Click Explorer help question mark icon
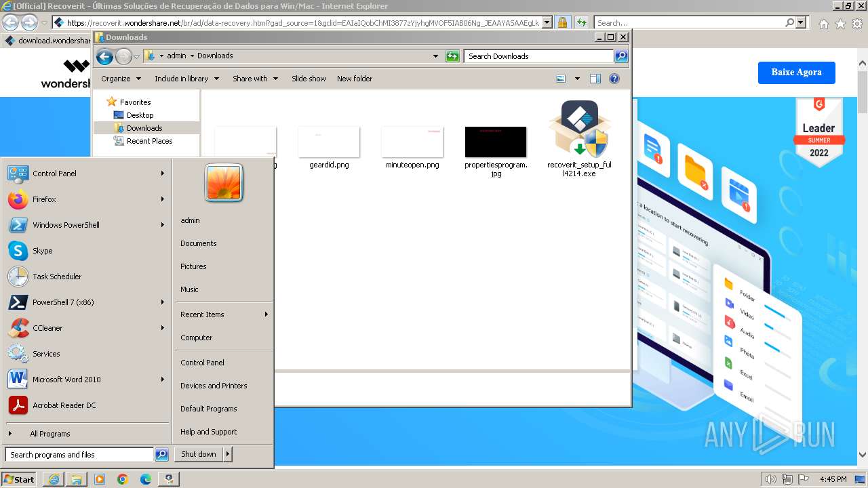This screenshot has height=488, width=868. click(x=614, y=79)
